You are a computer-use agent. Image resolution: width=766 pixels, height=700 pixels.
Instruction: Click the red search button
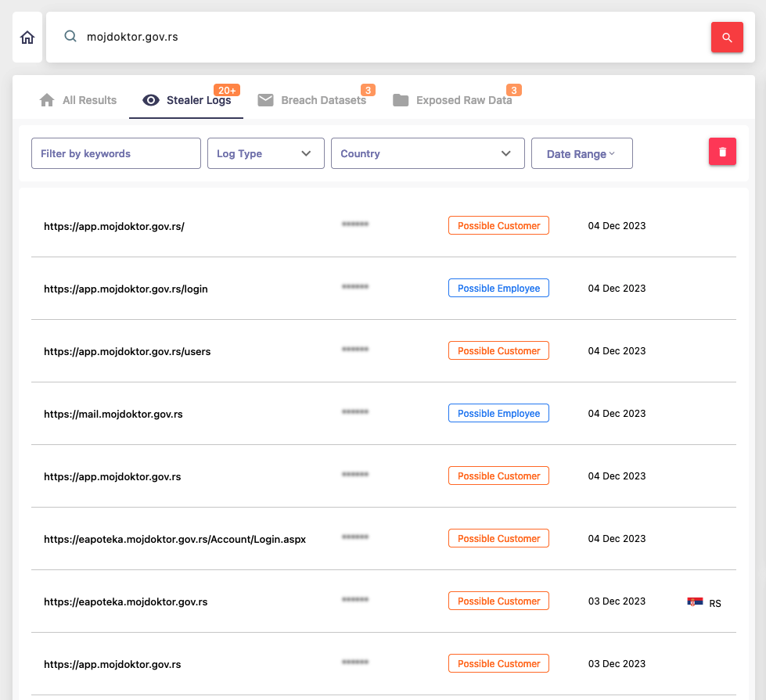(x=727, y=37)
